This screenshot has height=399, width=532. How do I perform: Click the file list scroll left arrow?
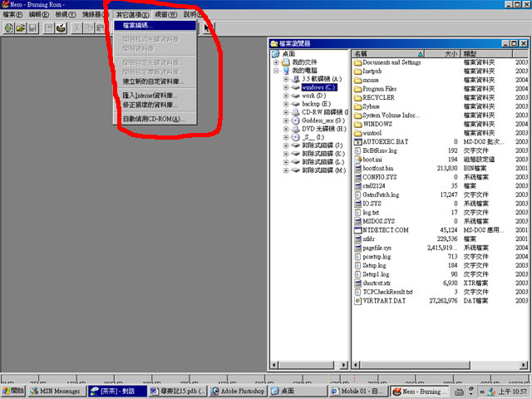357,365
